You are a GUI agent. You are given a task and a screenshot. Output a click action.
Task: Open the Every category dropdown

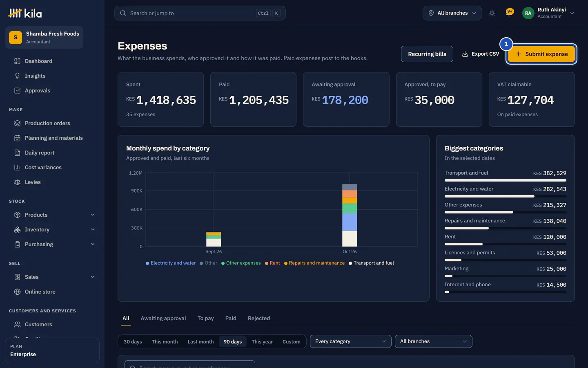pos(350,341)
